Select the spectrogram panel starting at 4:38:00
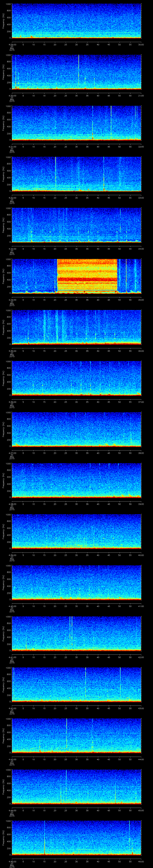The width and height of the screenshot is (153, 868). 77,481
